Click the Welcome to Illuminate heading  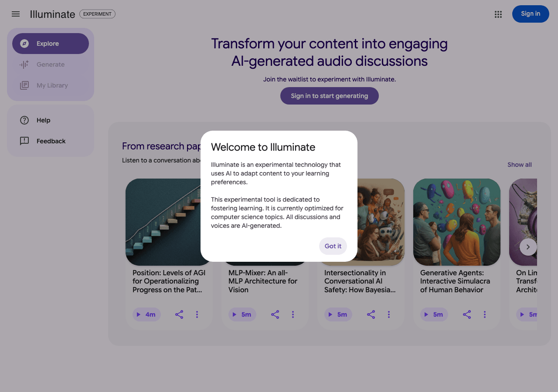(x=263, y=147)
